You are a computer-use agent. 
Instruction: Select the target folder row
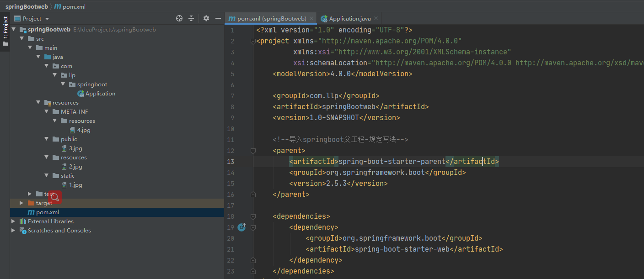click(117, 203)
